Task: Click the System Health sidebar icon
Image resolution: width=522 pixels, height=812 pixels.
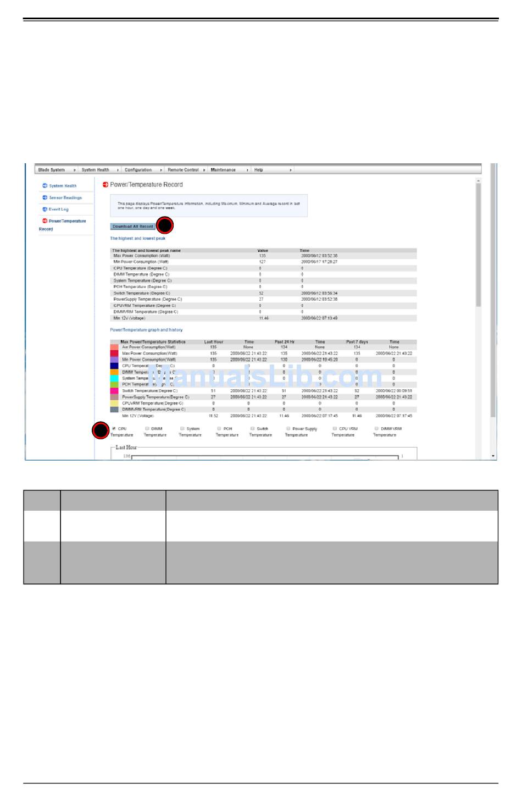Action: [x=45, y=186]
